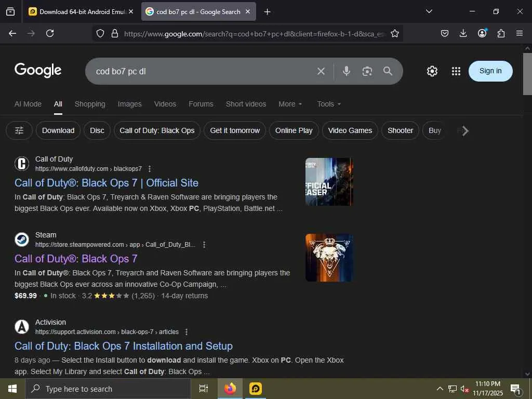Open Google quick settings gear

point(432,71)
